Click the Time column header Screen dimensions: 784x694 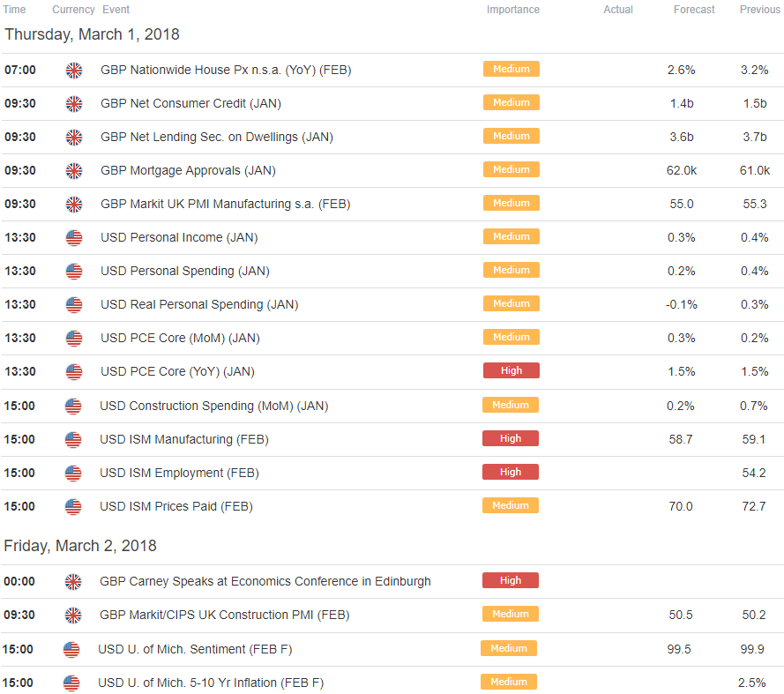[x=14, y=10]
